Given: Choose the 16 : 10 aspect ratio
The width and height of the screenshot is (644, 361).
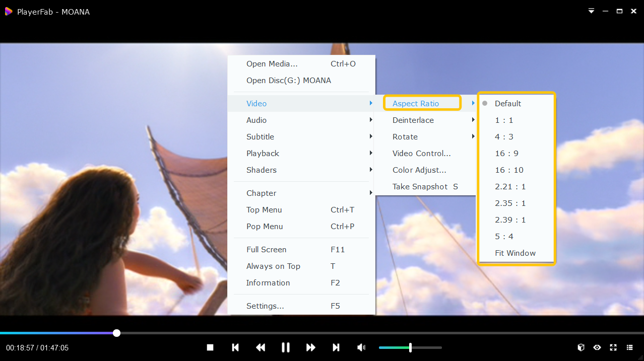Looking at the screenshot, I should (516, 170).
